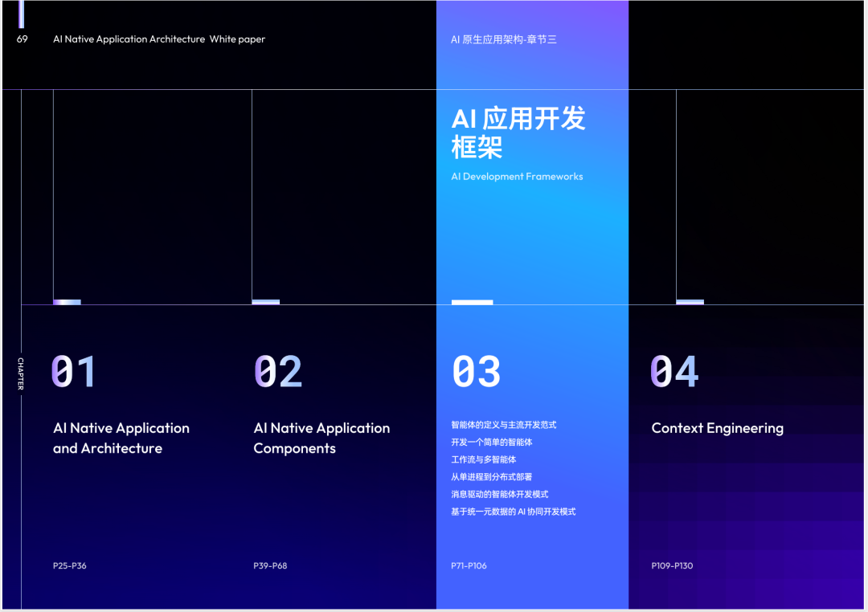Select header "AI Native Application Architecture White paper"
The image size is (868, 612).
point(159,39)
